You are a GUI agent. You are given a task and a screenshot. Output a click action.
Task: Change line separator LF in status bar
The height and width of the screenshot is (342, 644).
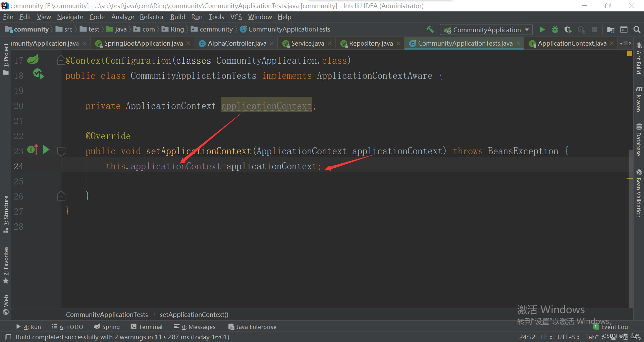[546, 337]
